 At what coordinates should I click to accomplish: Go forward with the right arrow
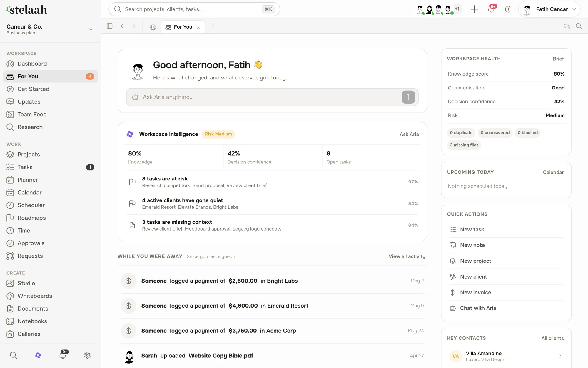click(x=134, y=26)
